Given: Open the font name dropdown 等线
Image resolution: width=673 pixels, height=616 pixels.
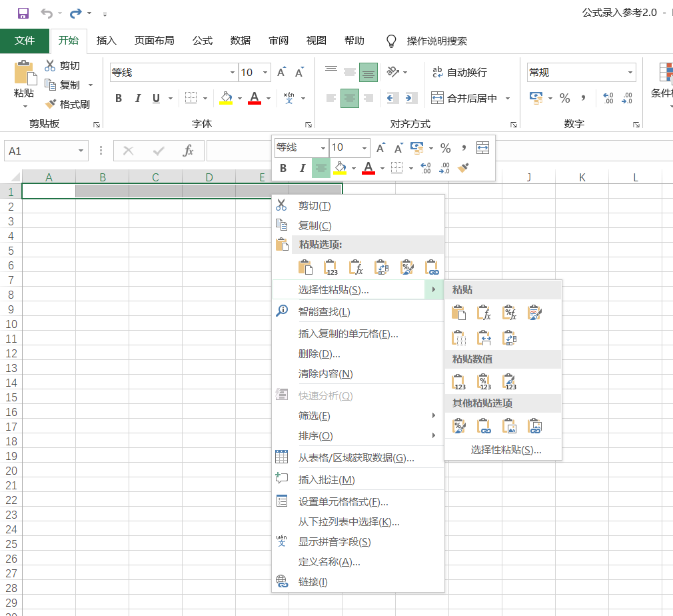Looking at the screenshot, I should tap(233, 73).
